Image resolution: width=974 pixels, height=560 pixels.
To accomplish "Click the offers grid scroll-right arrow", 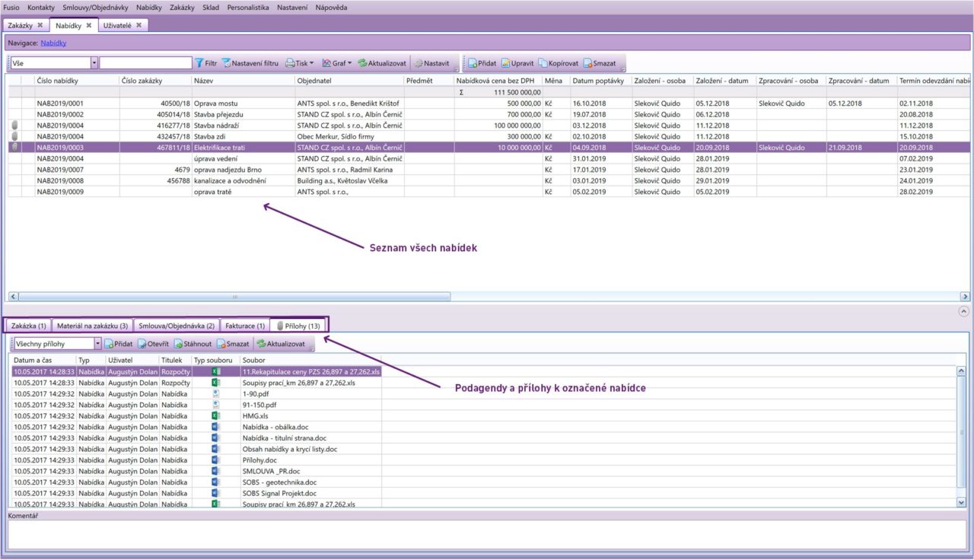I will point(965,297).
